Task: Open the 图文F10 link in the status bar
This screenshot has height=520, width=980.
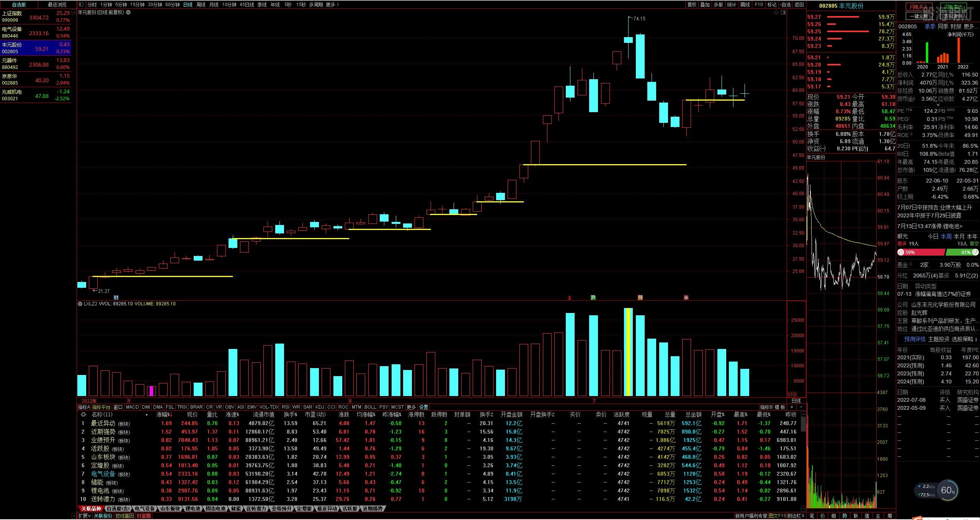Action: 777,516
